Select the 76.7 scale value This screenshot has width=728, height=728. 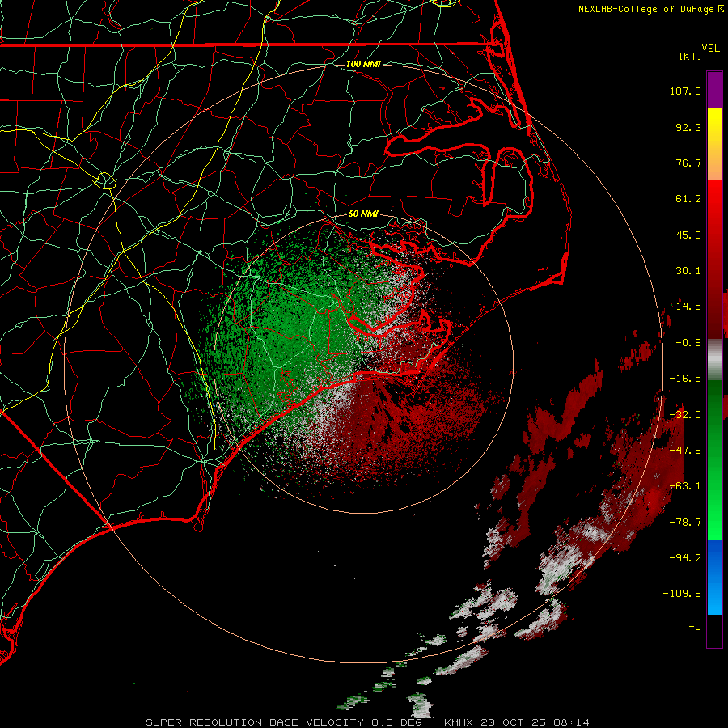pos(688,163)
